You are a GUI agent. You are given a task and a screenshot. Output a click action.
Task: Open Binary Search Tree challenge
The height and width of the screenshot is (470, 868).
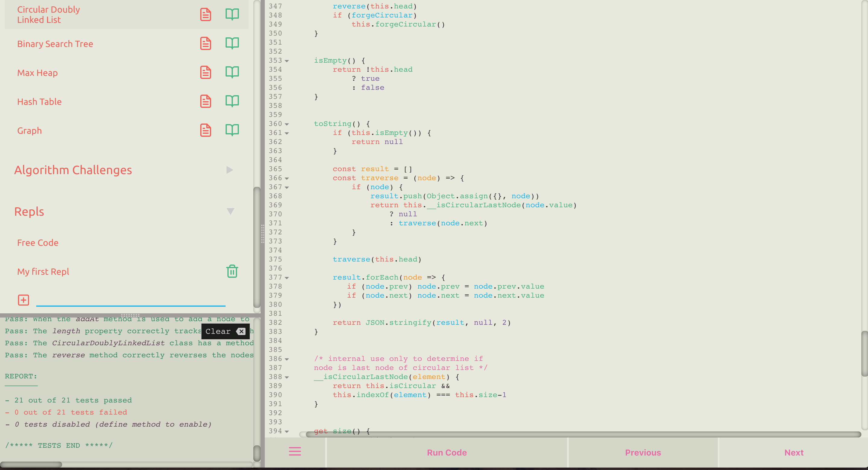tap(55, 44)
